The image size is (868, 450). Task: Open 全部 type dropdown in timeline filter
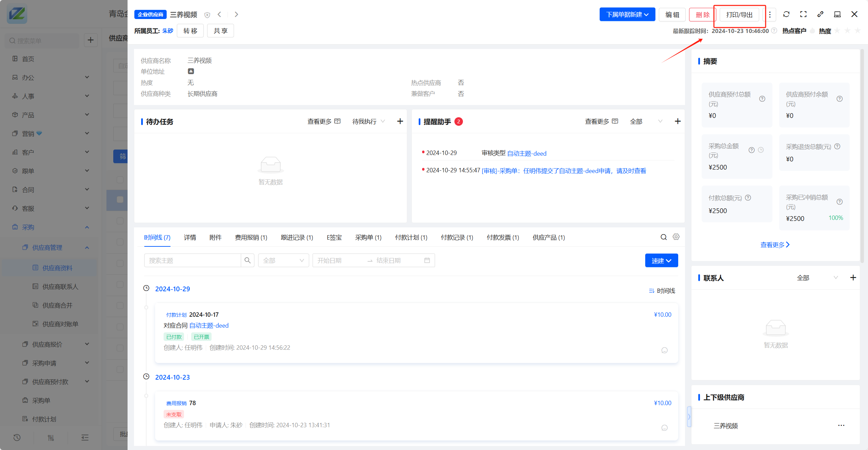tap(283, 260)
